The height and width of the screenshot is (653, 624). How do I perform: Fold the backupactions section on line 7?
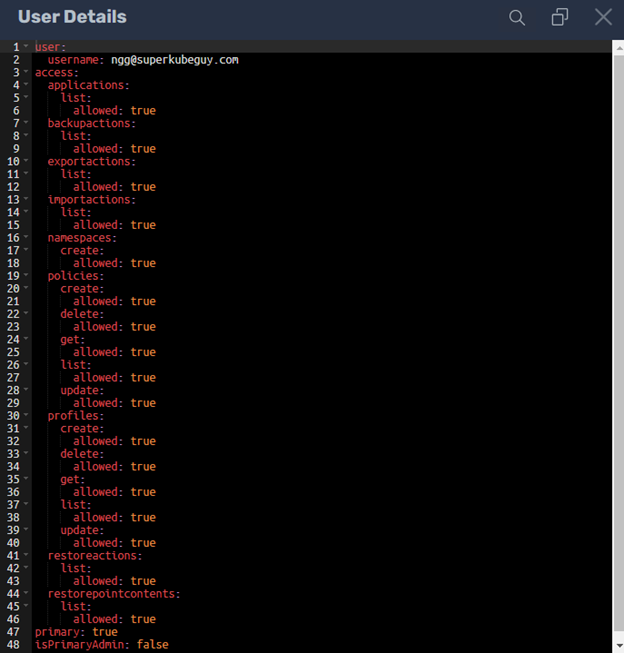(26, 122)
